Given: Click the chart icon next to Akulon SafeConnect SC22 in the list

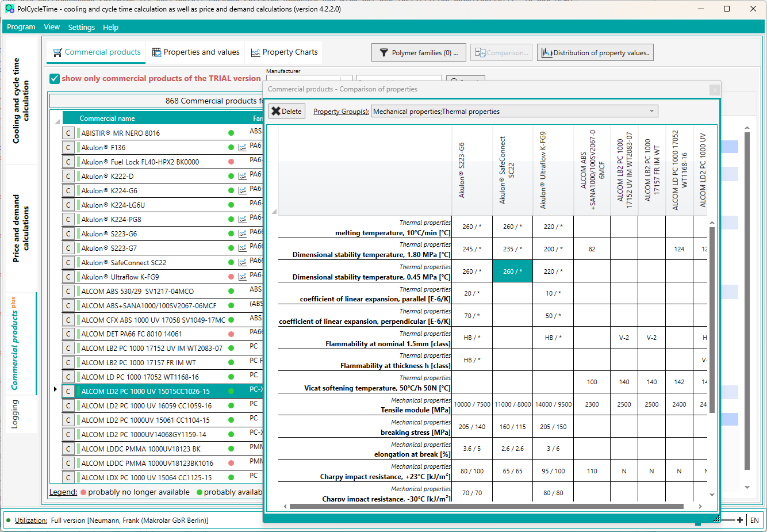Looking at the screenshot, I should click(243, 263).
